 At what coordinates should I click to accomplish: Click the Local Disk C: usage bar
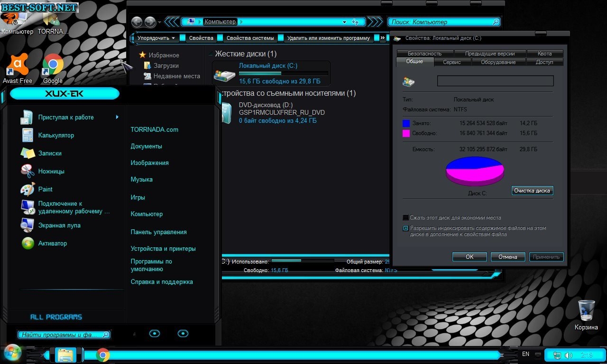pyautogui.click(x=283, y=73)
